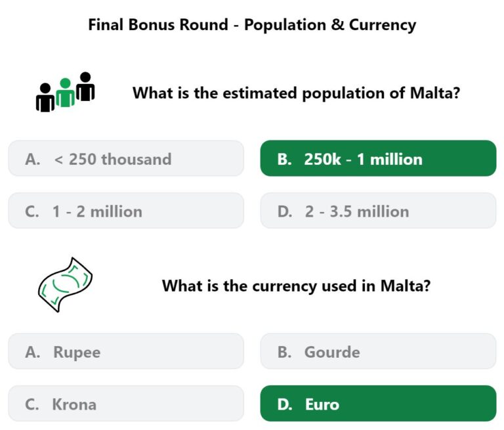Click the people population icon
This screenshot has width=504, height=430.
pos(65,92)
